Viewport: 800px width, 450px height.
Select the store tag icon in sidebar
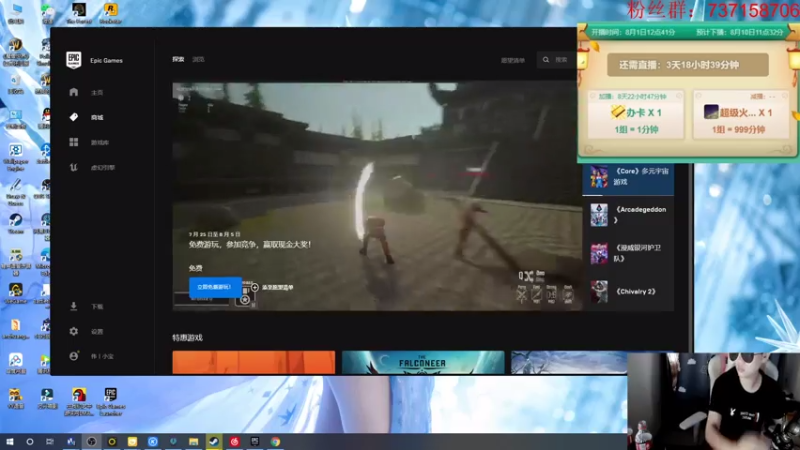[x=73, y=117]
